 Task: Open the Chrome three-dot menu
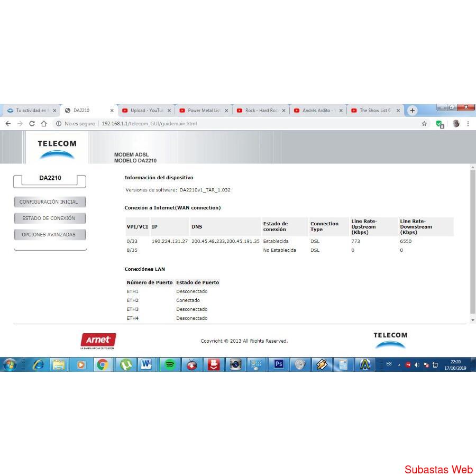point(468,124)
